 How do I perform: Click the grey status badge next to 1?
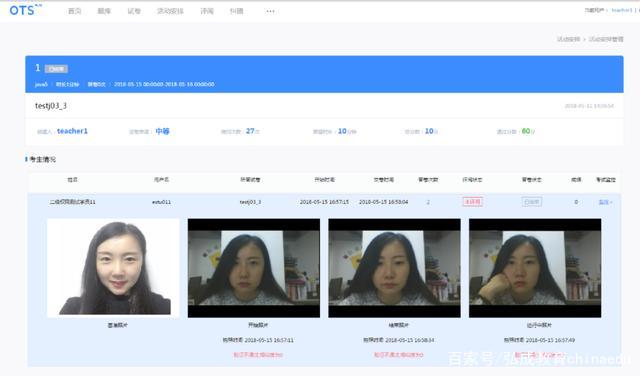pos(56,69)
